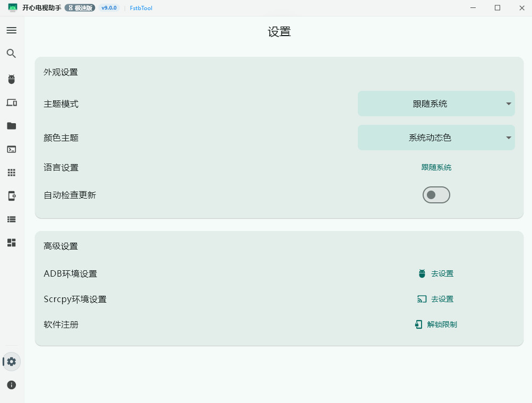Click the app logo in title bar

click(x=13, y=8)
